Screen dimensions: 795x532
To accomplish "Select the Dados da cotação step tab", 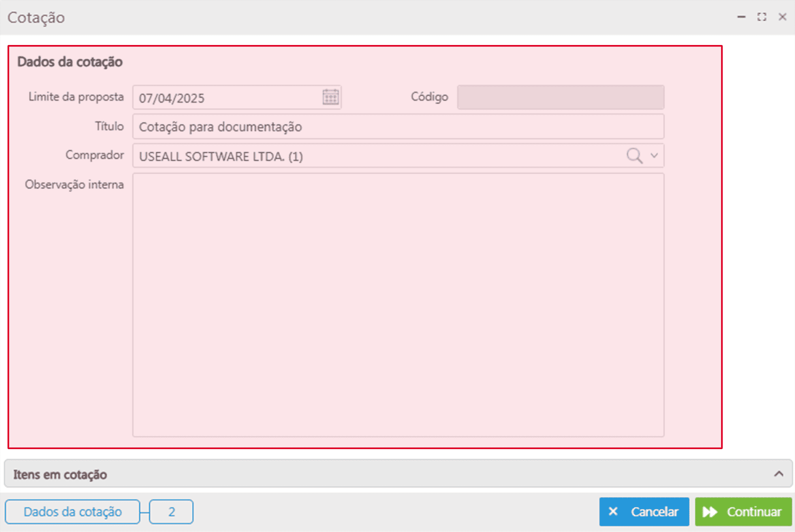I will coord(73,511).
